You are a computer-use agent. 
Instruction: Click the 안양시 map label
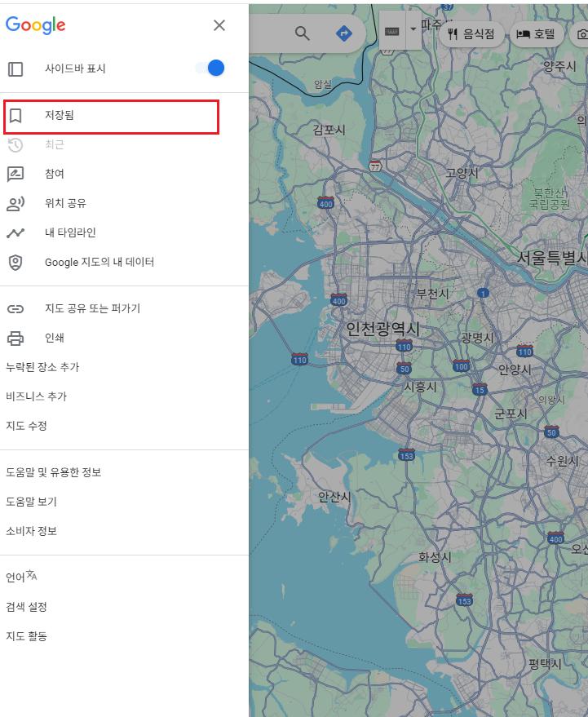pos(515,370)
